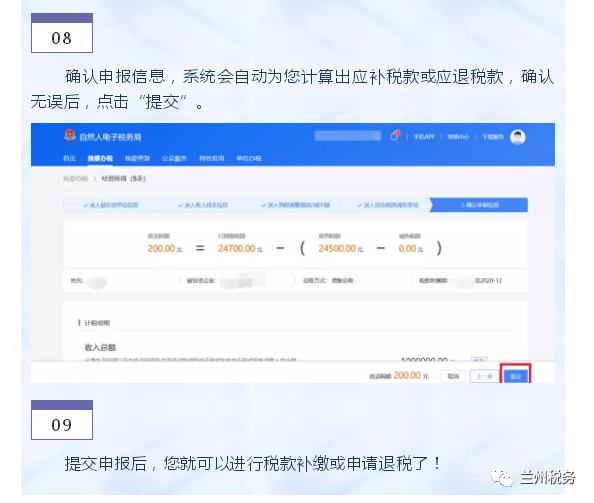
Task: Click the 上一步 button
Action: tap(484, 376)
